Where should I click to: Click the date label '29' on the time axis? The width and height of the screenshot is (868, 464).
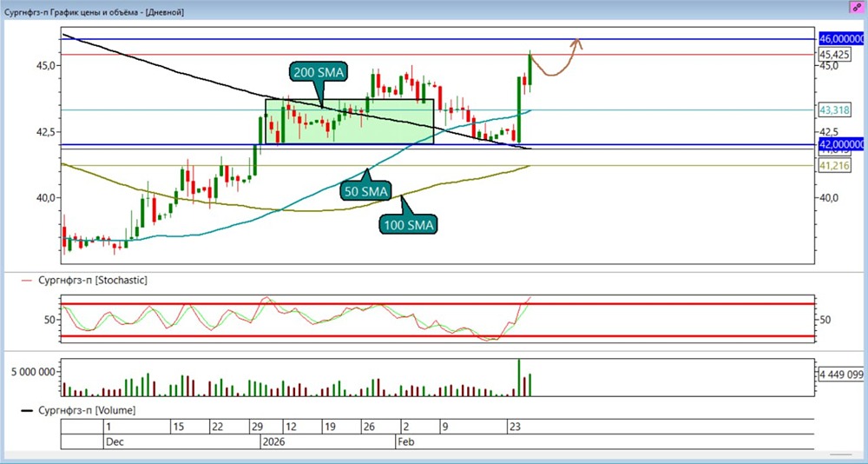257,428
